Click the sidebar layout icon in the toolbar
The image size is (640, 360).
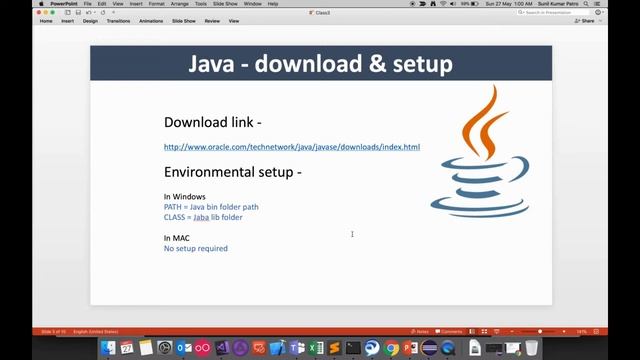pos(68,13)
